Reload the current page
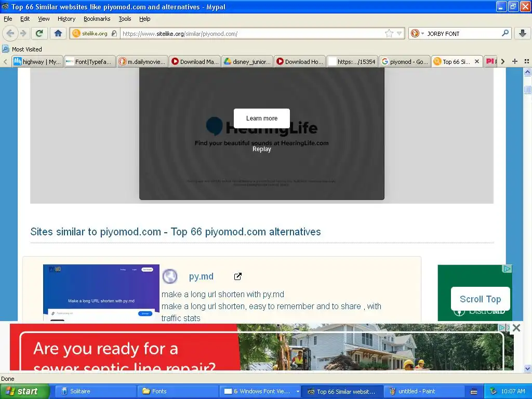This screenshot has height=399, width=532. click(39, 33)
